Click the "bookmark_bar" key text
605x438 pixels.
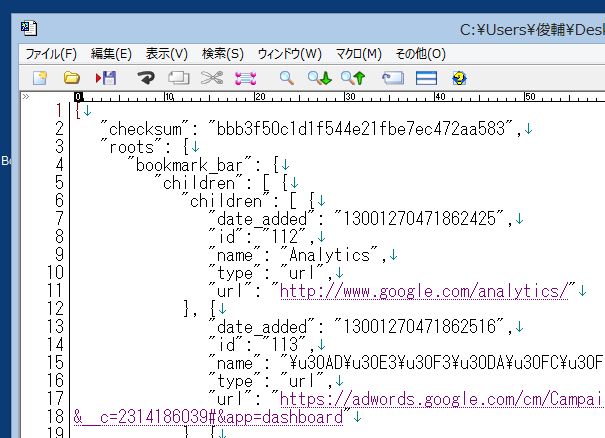(189, 165)
